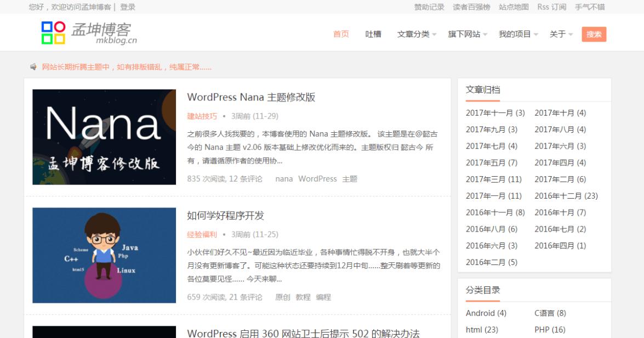644x338 pixels.
Task: Open 读者百强榜 link
Action: [471, 7]
